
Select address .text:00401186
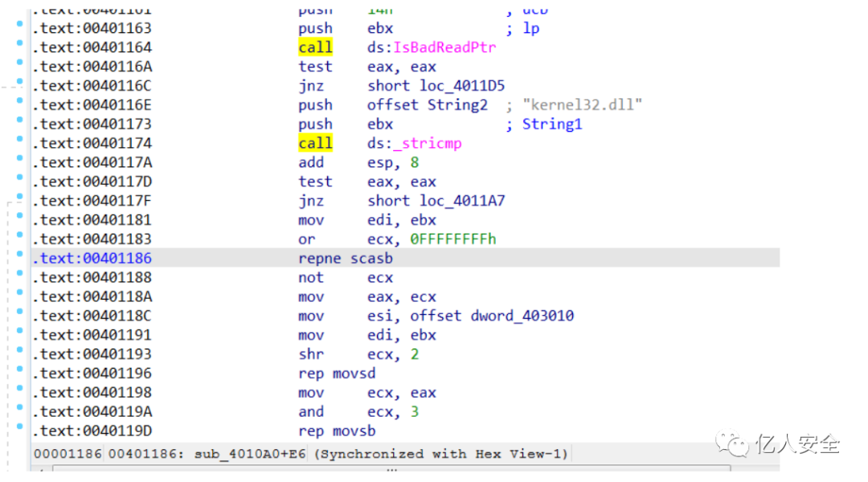tap(92, 259)
